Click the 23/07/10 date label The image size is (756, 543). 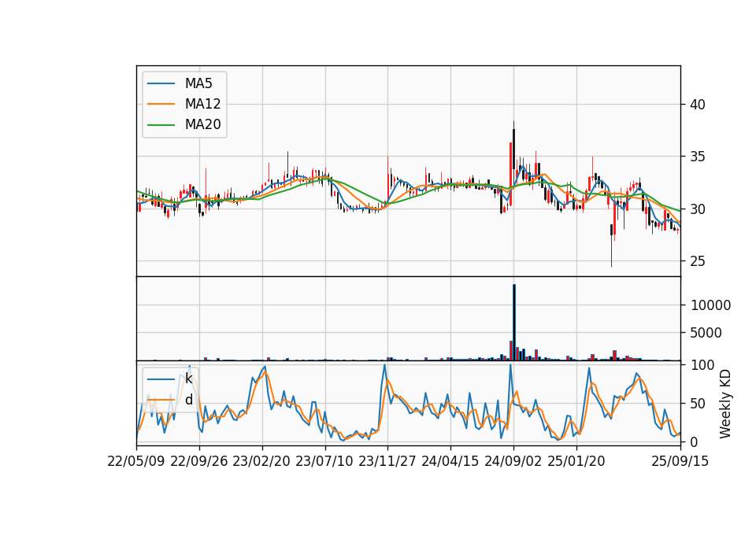[324, 461]
